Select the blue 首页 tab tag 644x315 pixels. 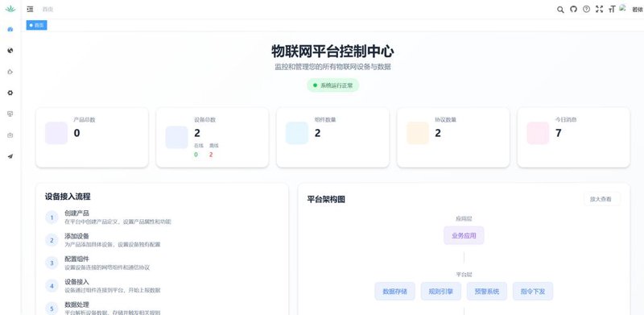pos(36,25)
